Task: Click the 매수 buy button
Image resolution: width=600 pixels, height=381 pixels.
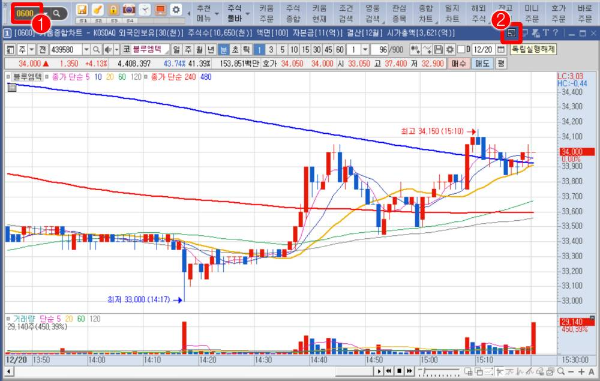Action: tap(458, 64)
